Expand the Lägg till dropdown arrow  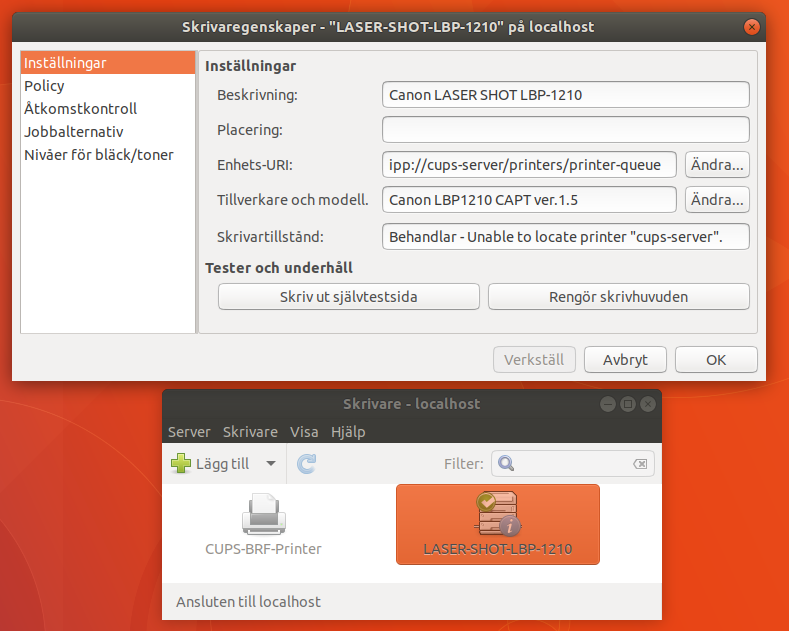pos(271,463)
